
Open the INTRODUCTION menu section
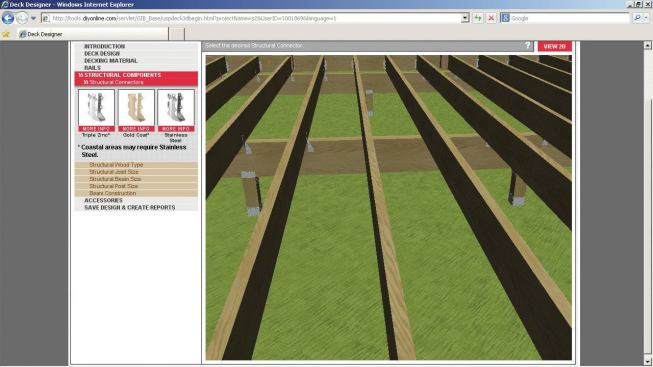coord(105,46)
